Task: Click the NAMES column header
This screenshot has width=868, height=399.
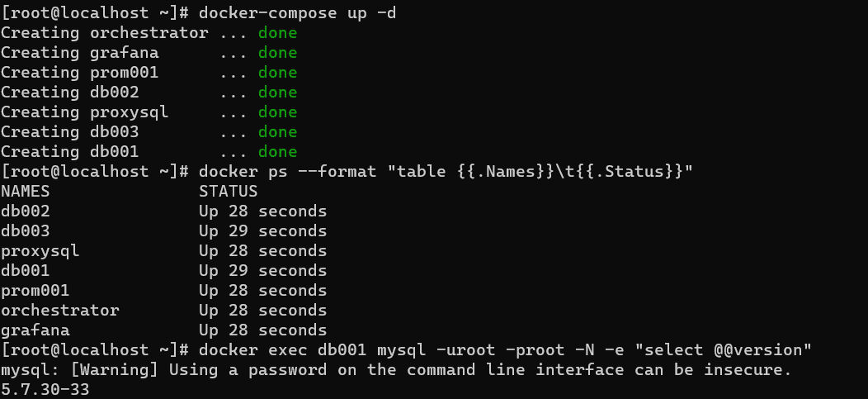Action: click(x=25, y=191)
